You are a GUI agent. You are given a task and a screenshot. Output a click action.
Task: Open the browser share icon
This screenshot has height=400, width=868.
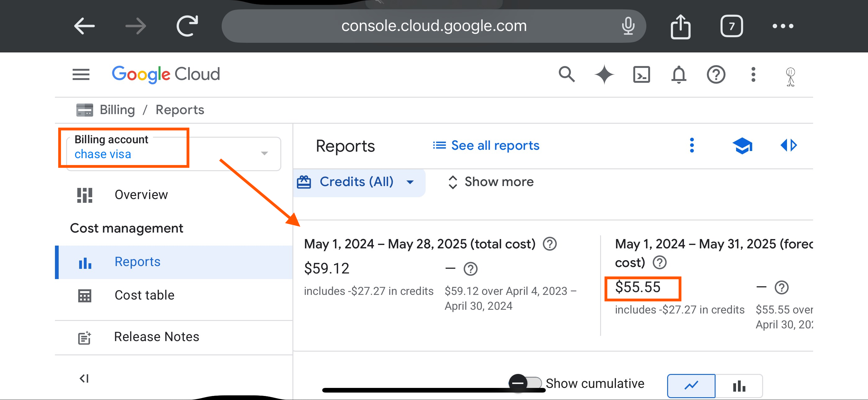tap(680, 27)
